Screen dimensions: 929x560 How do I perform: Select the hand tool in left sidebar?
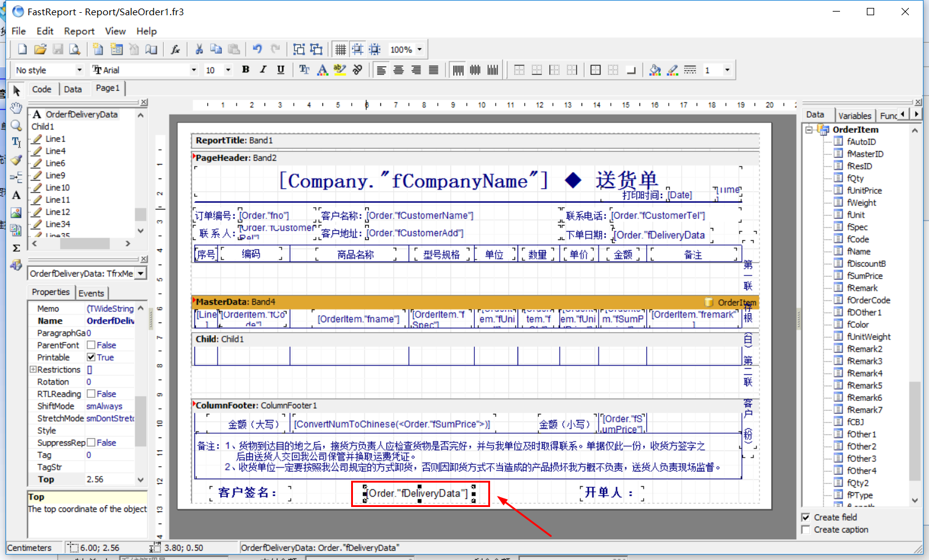[x=16, y=108]
